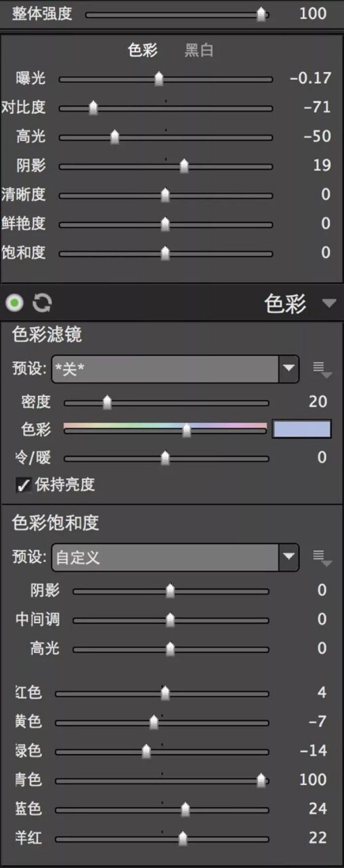
Task: Select the 色彩 tab
Action: point(142,50)
